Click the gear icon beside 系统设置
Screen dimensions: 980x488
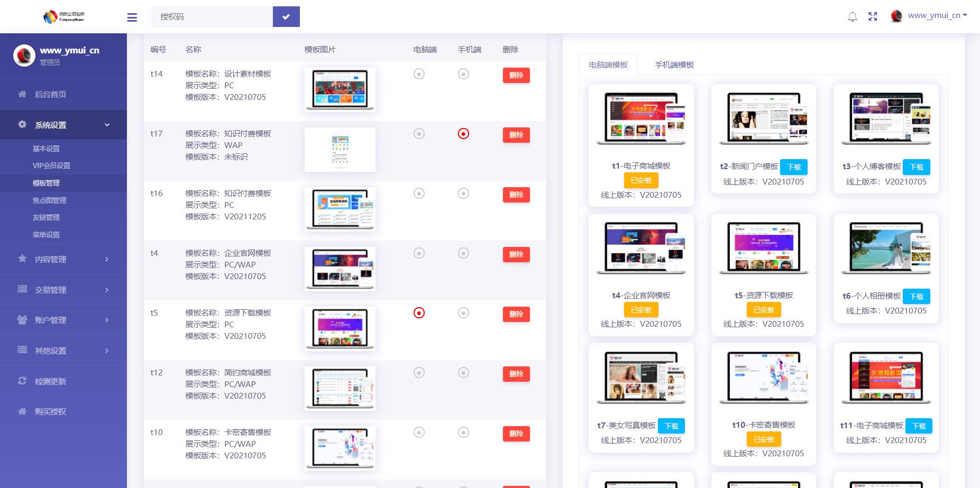pos(22,125)
